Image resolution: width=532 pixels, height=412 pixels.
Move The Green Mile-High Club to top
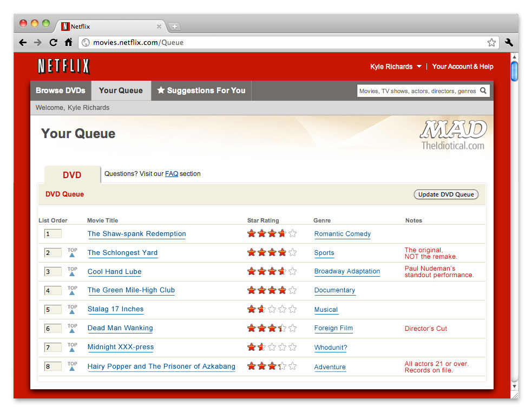72,290
